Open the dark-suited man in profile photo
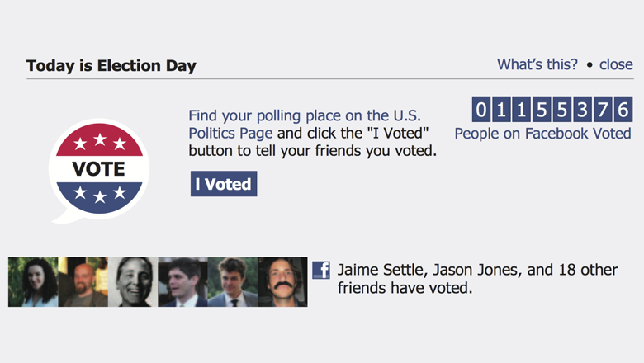This screenshot has width=644, height=363. pos(182,282)
